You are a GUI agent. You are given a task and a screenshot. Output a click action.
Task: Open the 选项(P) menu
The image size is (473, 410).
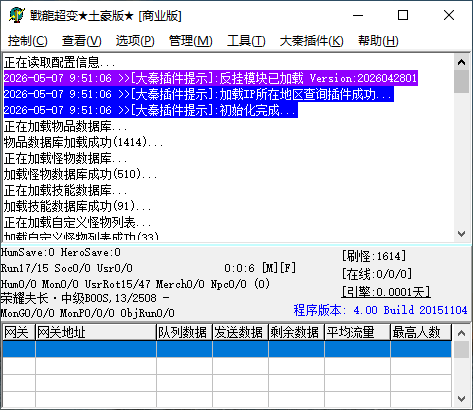135,41
